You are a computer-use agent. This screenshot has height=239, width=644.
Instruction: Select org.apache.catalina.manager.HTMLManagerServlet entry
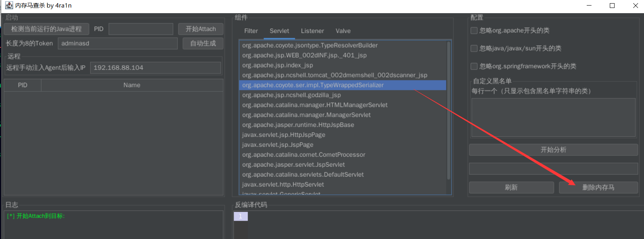(315, 105)
